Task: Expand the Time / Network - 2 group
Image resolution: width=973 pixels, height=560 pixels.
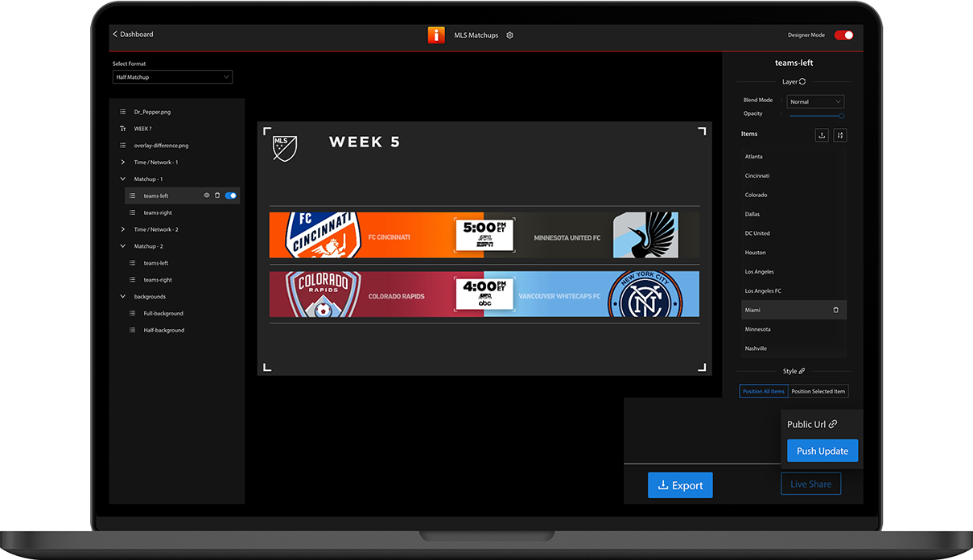Action: click(x=123, y=229)
